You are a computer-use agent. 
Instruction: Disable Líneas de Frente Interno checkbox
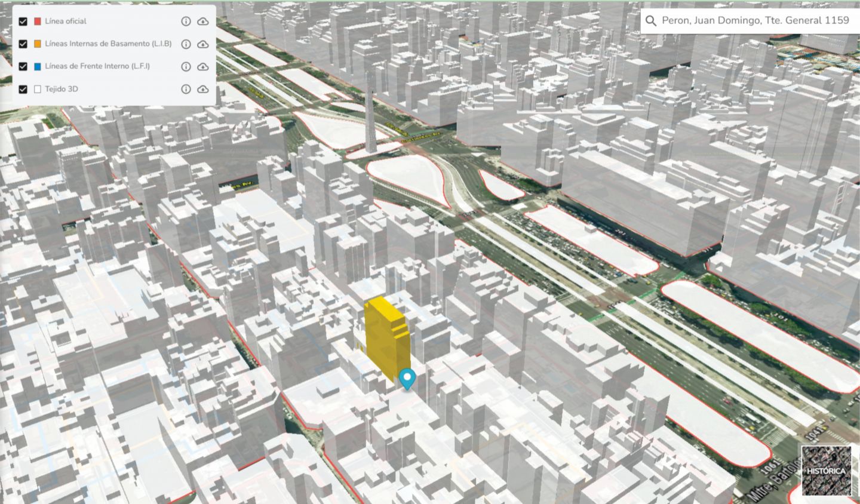coord(23,67)
